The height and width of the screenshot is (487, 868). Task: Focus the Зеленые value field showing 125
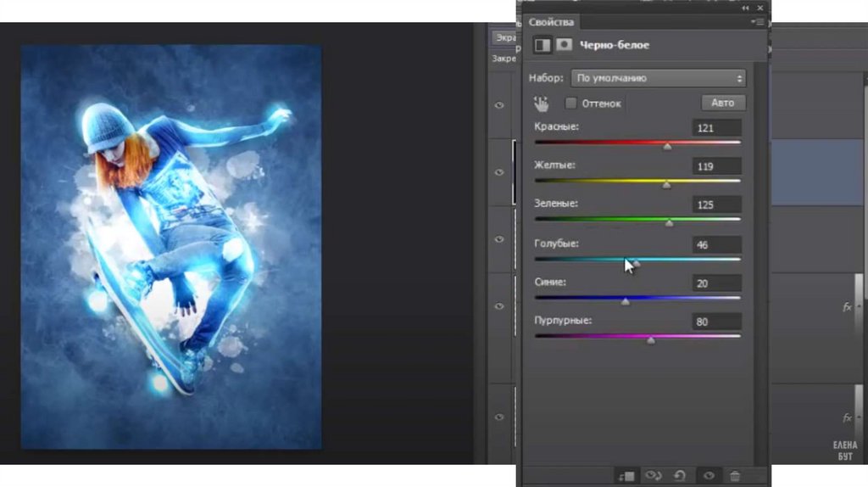(x=717, y=204)
